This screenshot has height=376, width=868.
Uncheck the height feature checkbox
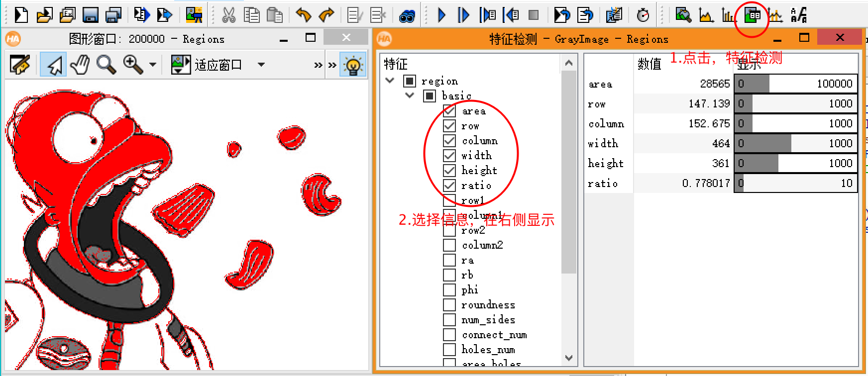[x=449, y=171]
